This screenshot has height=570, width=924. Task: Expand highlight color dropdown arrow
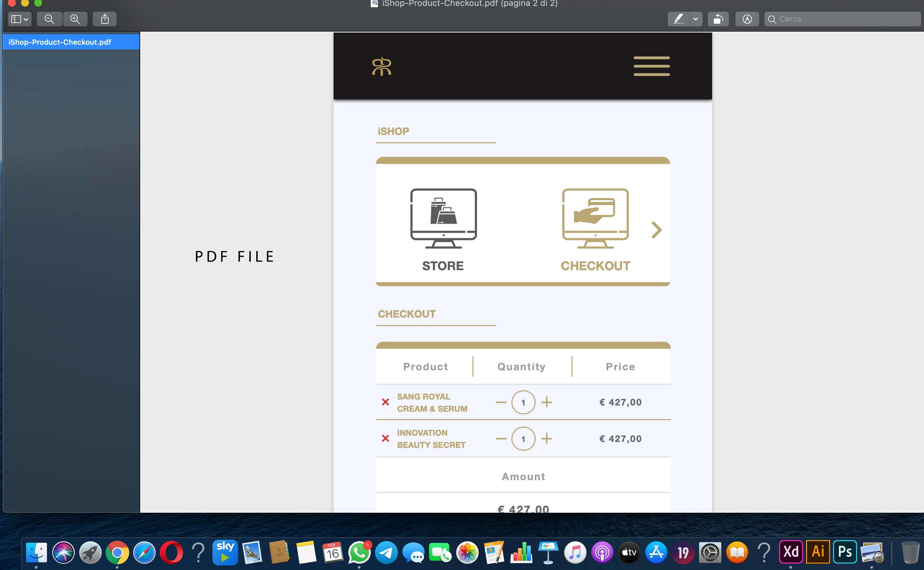click(x=696, y=19)
